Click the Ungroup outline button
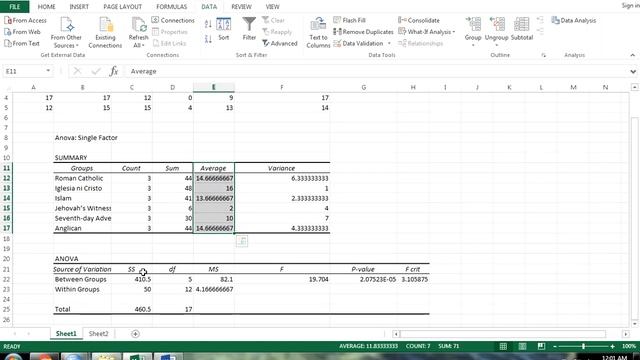This screenshot has width=640, height=360. tap(496, 31)
